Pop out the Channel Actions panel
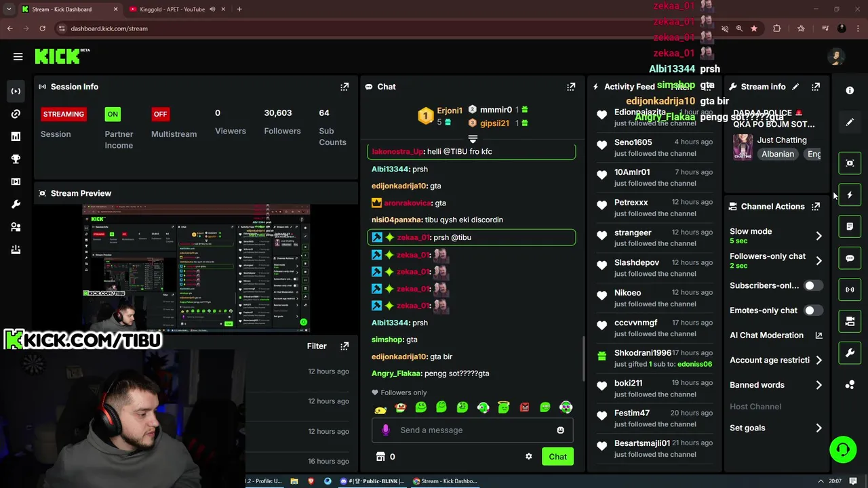Screen dimensions: 868x488 click(816, 207)
